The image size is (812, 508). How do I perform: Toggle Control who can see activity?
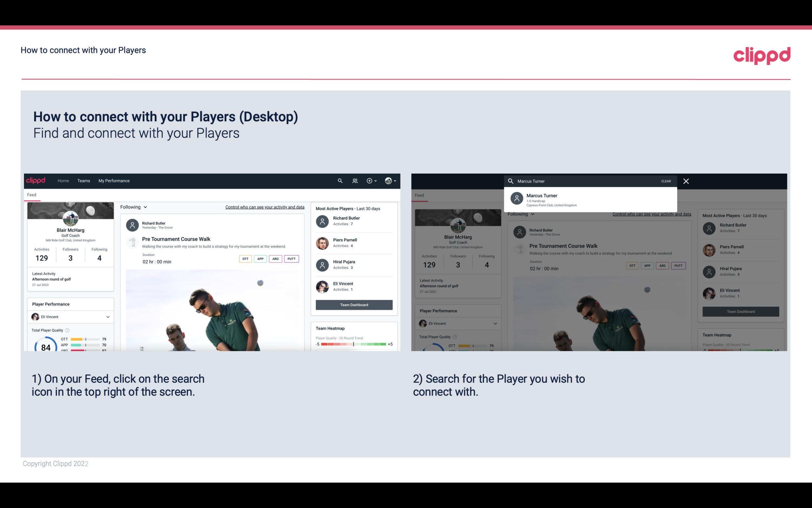[264, 207]
